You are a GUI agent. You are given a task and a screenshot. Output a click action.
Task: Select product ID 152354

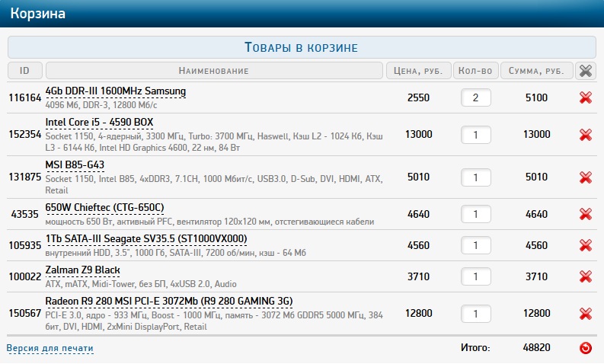[25, 135]
